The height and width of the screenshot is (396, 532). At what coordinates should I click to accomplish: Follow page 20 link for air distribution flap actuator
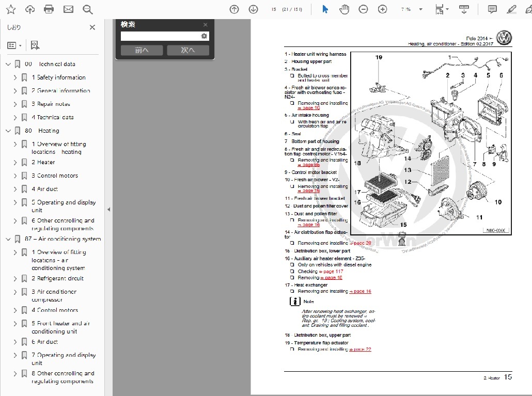coord(361,243)
